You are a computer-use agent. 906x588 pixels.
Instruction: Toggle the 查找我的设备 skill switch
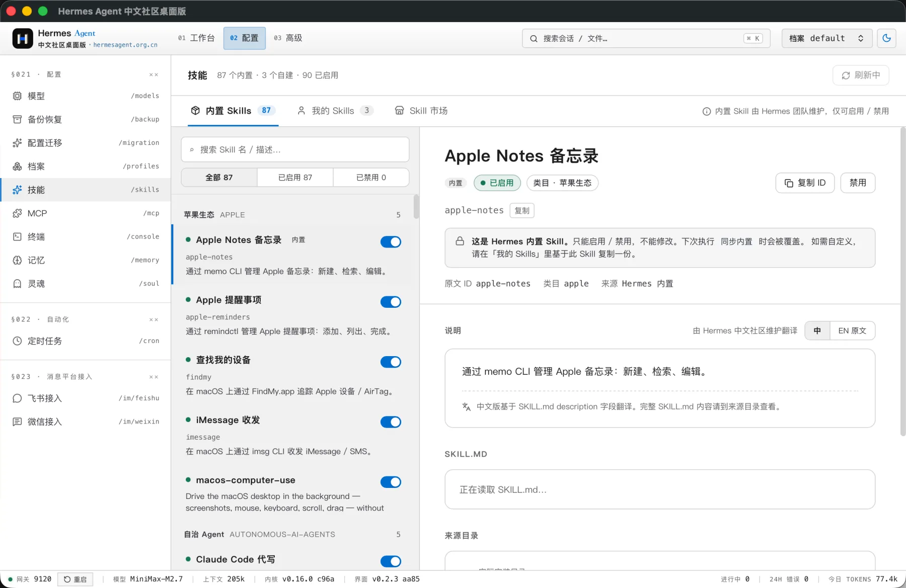point(391,362)
